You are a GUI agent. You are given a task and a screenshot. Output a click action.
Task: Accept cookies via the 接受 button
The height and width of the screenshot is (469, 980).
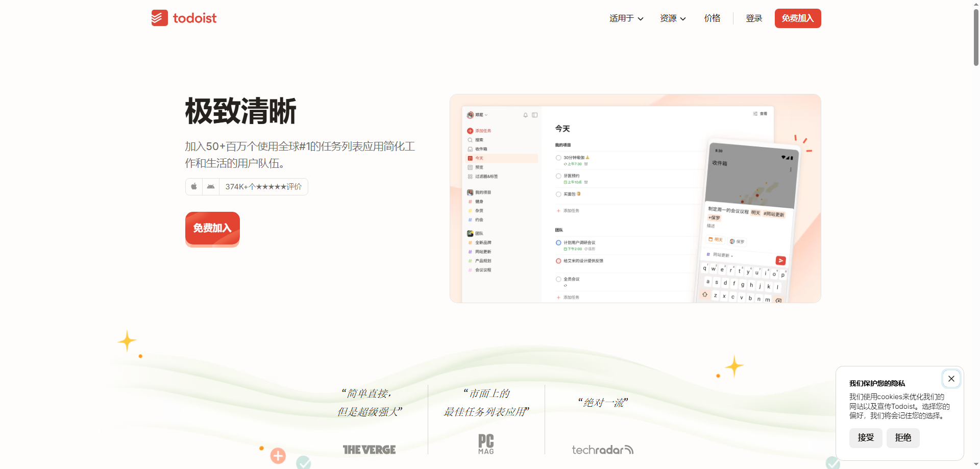point(865,438)
